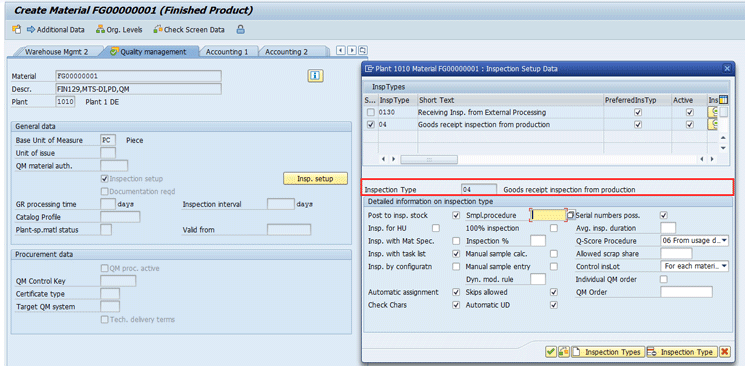Toggle the Insp. with task list checkbox
The height and width of the screenshot is (366, 745).
(456, 254)
